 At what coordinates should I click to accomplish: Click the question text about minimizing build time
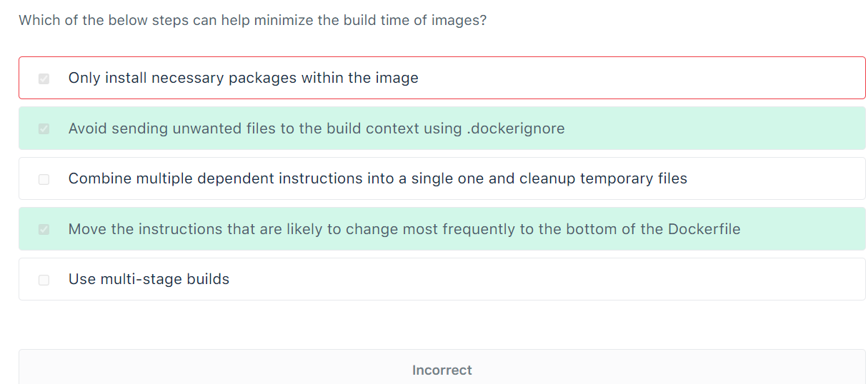(252, 20)
